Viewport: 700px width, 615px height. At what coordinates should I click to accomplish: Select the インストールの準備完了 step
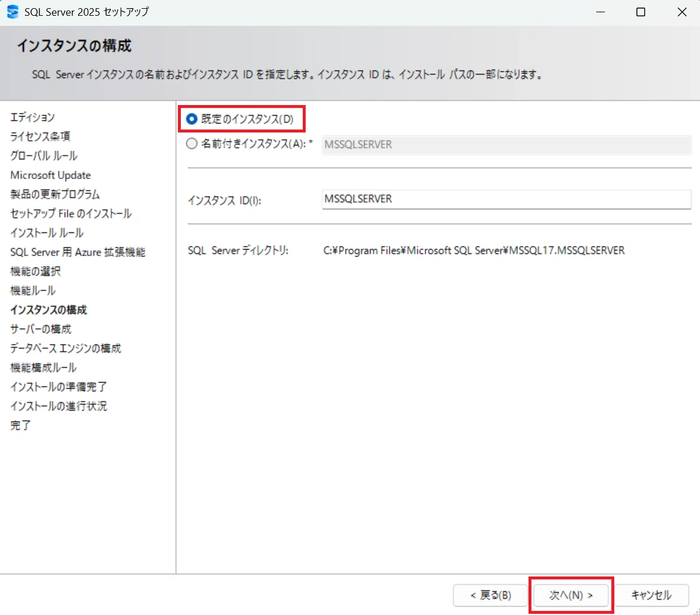coord(58,387)
